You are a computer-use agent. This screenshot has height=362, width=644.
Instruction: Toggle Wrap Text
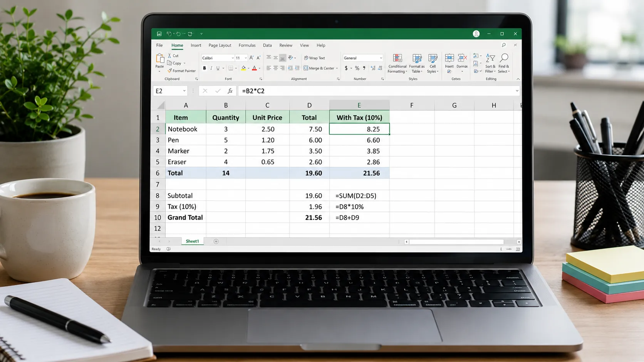(315, 58)
